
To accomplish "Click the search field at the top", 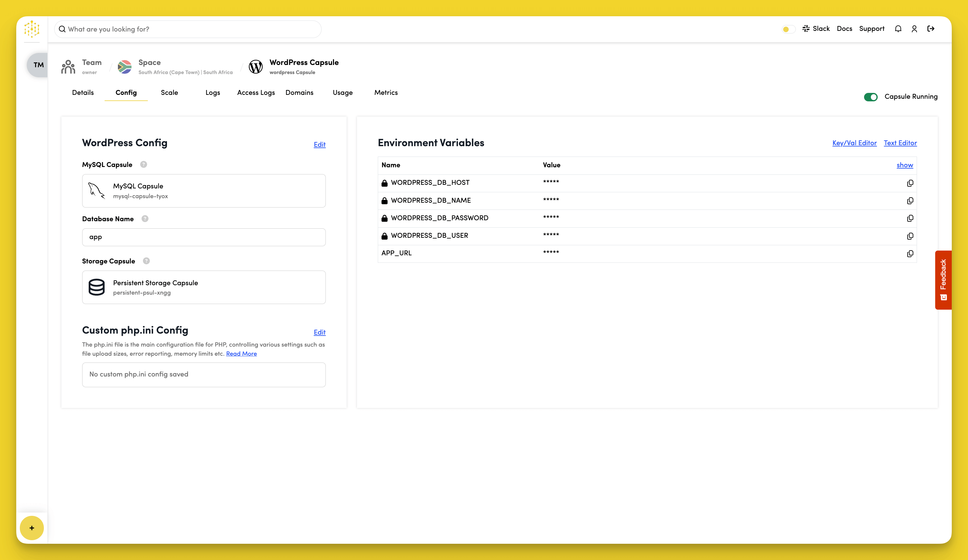I will point(187,29).
